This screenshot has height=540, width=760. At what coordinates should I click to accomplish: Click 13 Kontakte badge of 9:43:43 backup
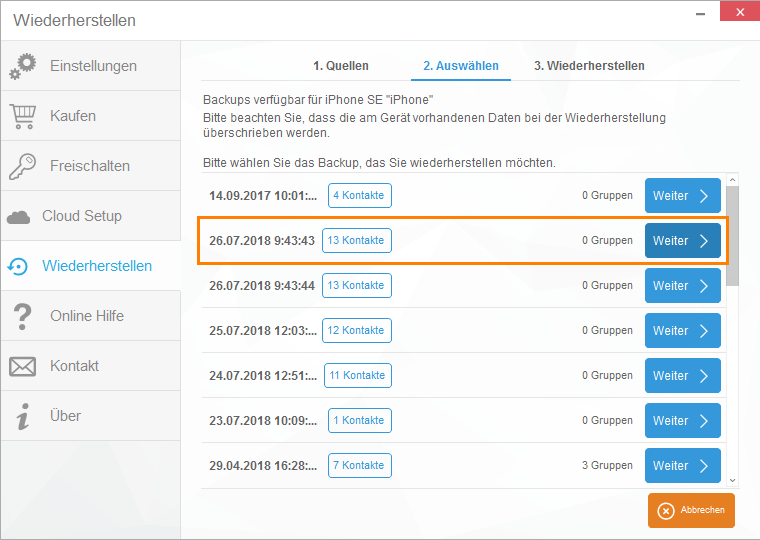pos(357,240)
